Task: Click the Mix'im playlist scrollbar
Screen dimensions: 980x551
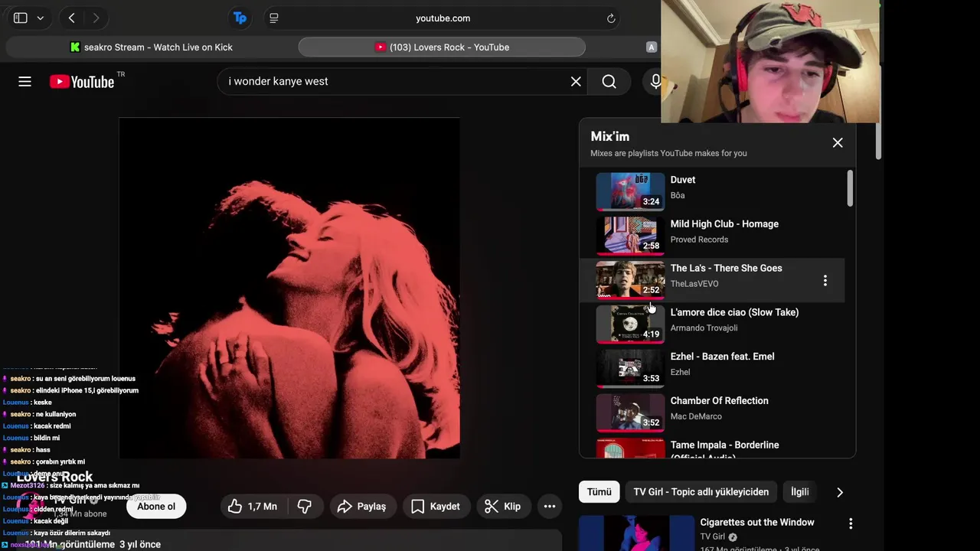Action: point(850,188)
